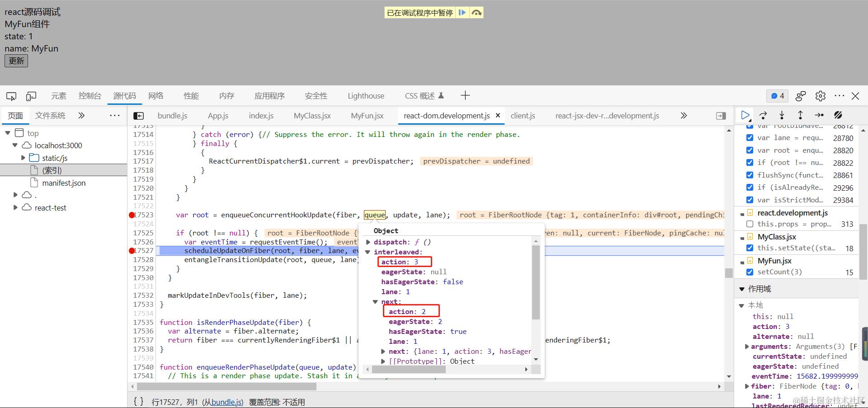The image size is (868, 408).
Task: Collapse the 作用域 scope section
Action: [741, 289]
